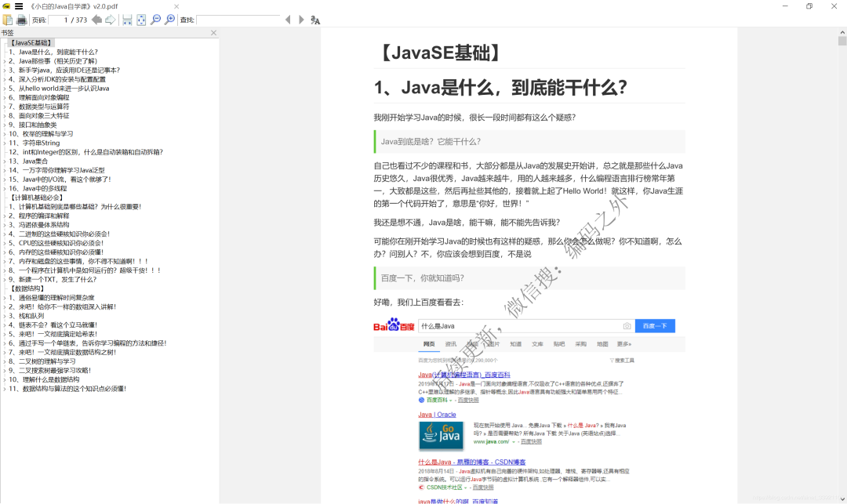Click the Zoom In magnifier icon
The image size is (847, 504).
(169, 20)
